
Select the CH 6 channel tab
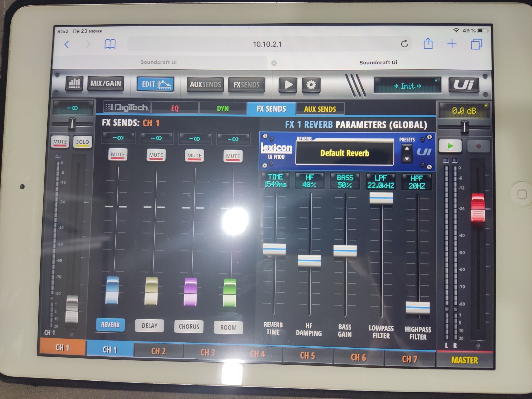click(358, 357)
